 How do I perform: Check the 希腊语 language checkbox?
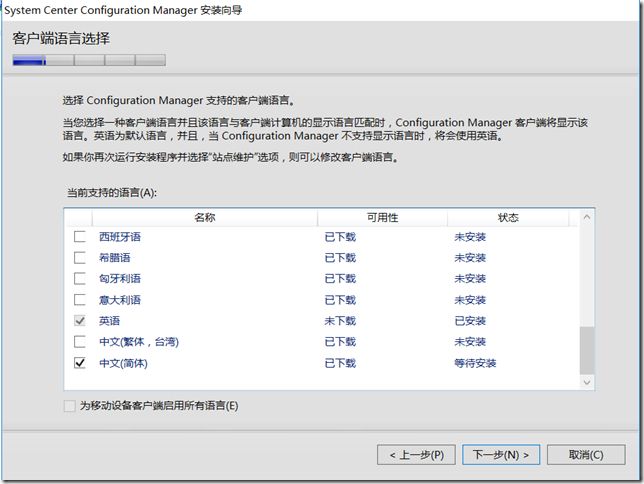(80, 258)
